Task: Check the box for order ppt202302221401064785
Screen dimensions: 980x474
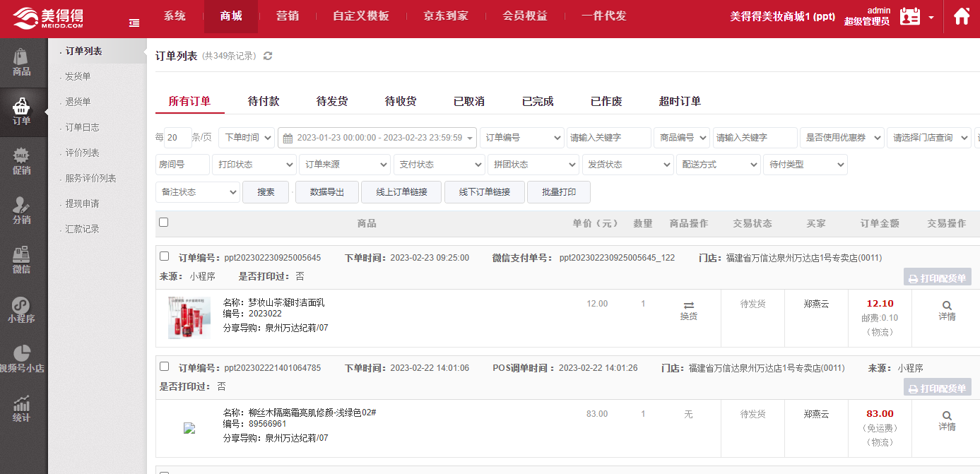Action: coord(165,367)
